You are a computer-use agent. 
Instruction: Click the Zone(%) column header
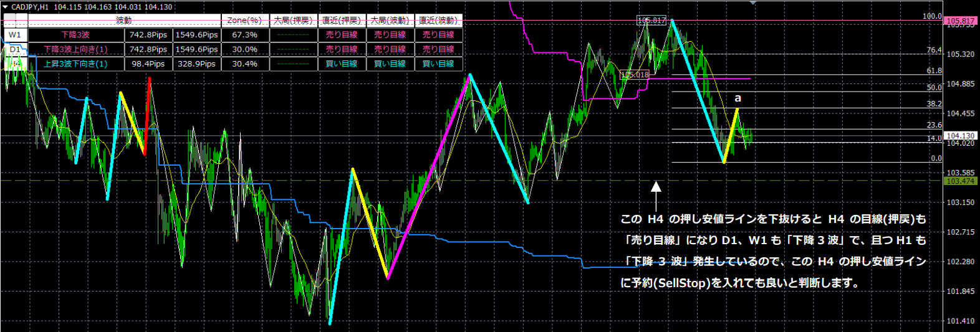click(244, 21)
